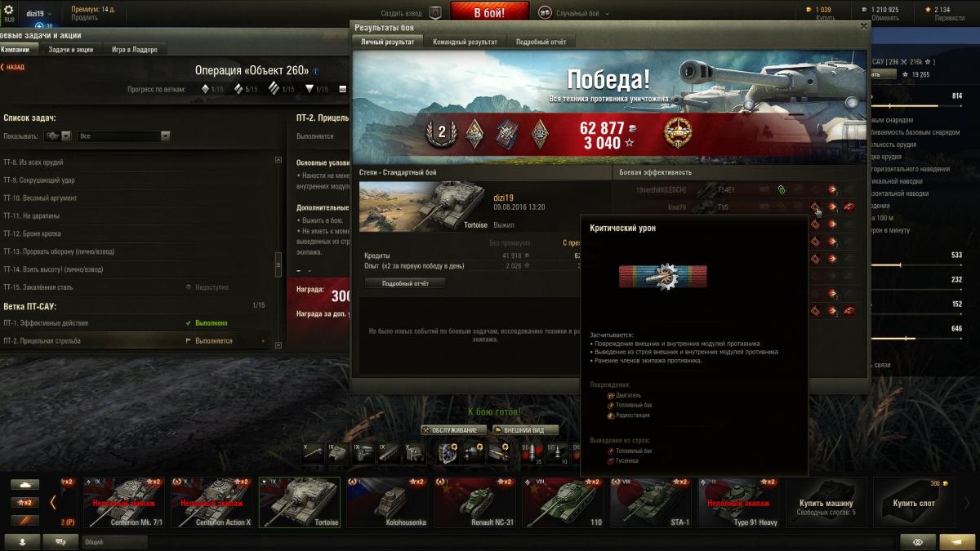Click Перевести under free experience
Viewport: 980px width, 551px height.
click(x=948, y=18)
